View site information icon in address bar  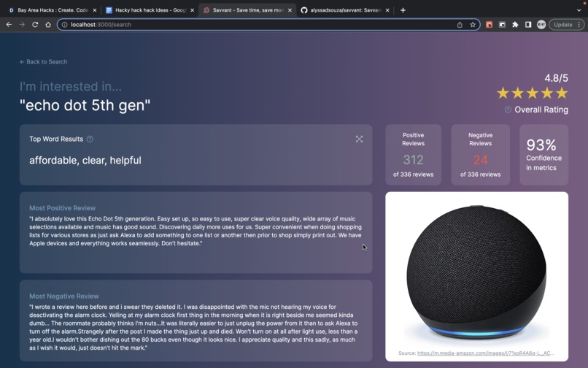point(64,24)
